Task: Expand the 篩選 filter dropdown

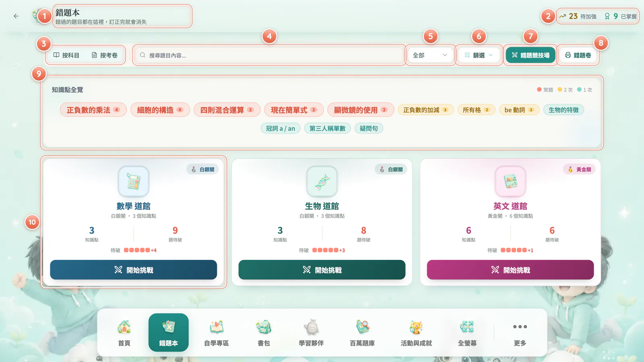Action: [x=479, y=55]
